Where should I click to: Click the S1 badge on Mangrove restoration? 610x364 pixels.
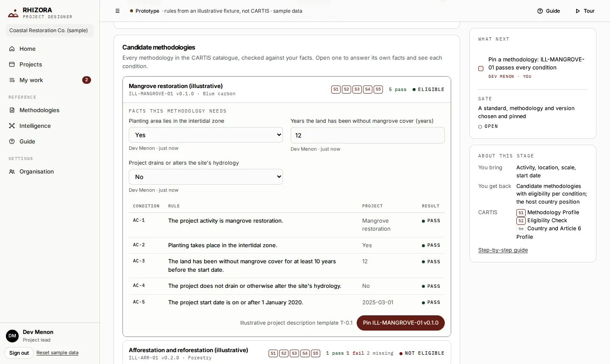(x=336, y=89)
